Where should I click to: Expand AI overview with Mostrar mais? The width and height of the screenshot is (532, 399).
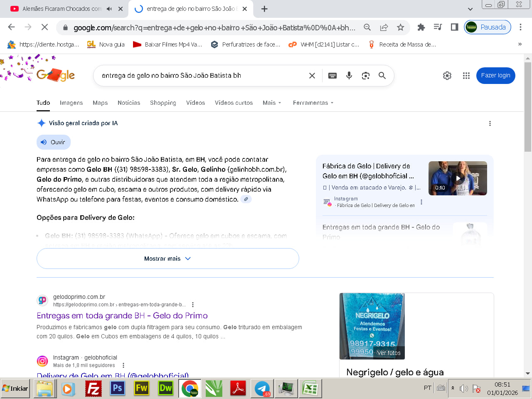point(167,259)
